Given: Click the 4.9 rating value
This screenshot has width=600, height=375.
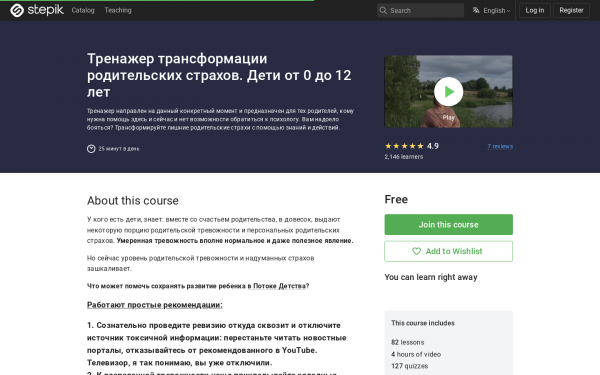Looking at the screenshot, I should pos(433,146).
